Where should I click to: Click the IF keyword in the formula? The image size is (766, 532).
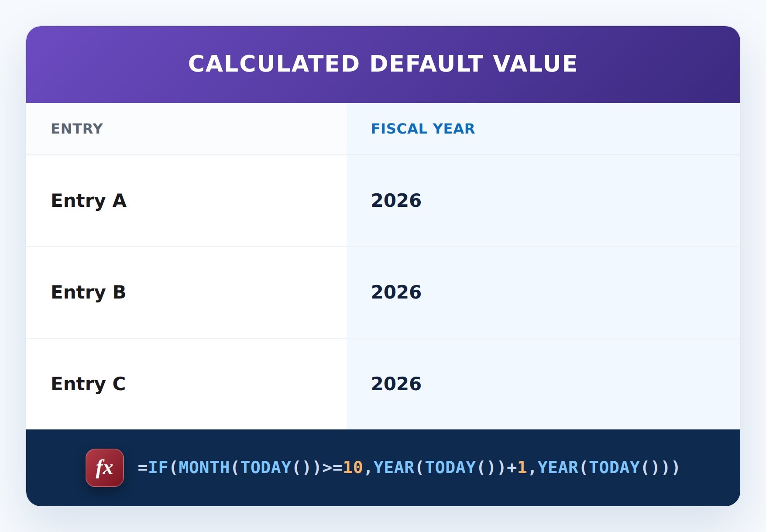[158, 468]
